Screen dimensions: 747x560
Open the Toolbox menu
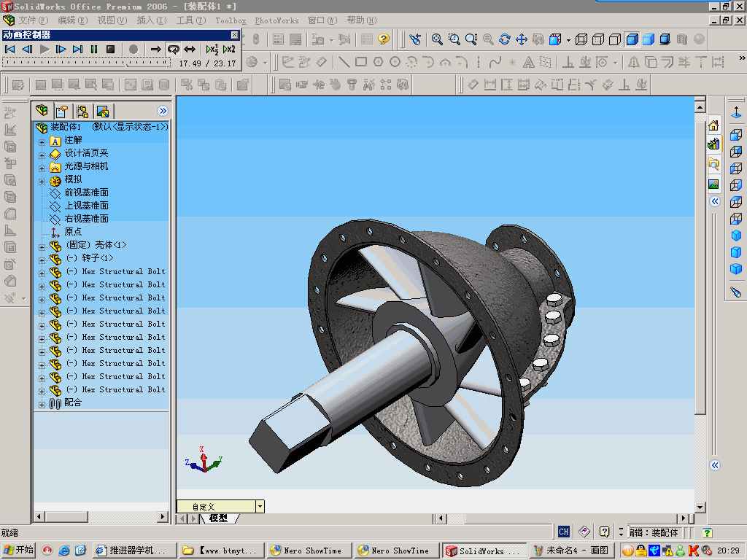click(231, 20)
